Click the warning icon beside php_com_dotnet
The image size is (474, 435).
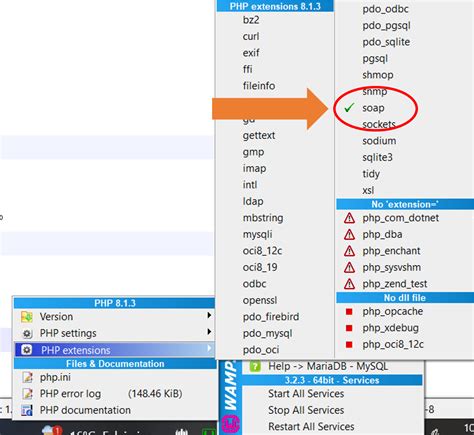[x=349, y=218]
